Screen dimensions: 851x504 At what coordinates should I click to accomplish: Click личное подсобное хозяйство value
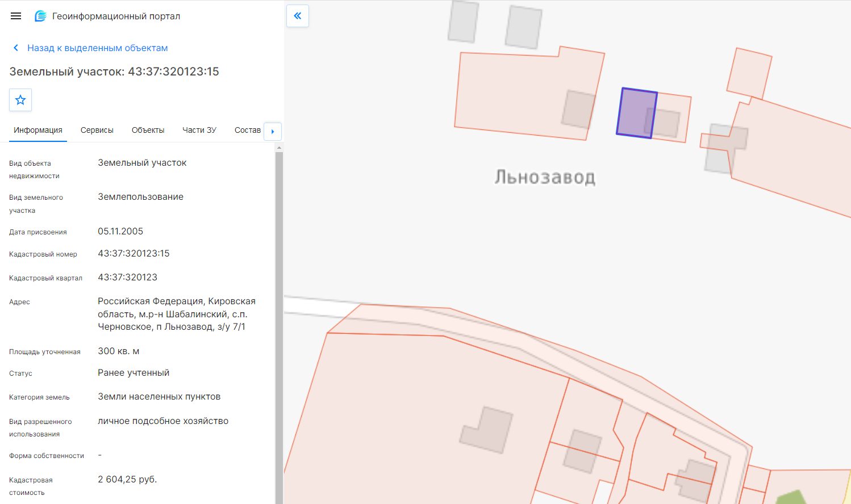pyautogui.click(x=163, y=421)
